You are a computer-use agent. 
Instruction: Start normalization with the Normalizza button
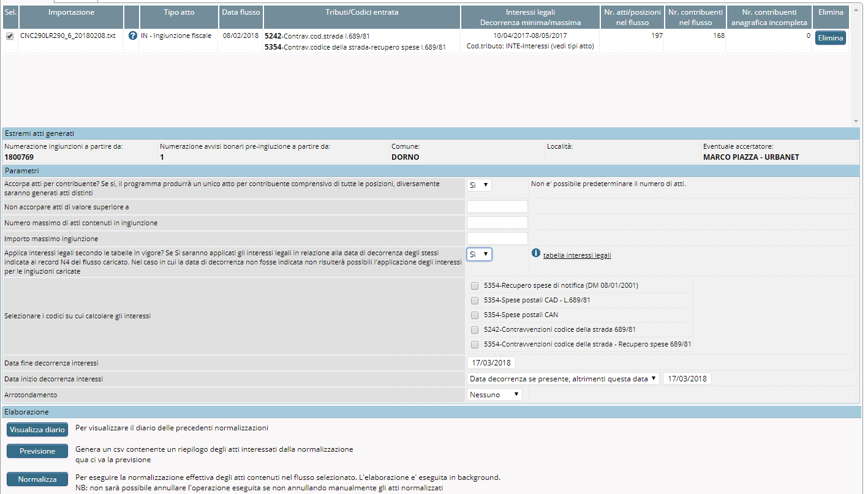pos(37,479)
